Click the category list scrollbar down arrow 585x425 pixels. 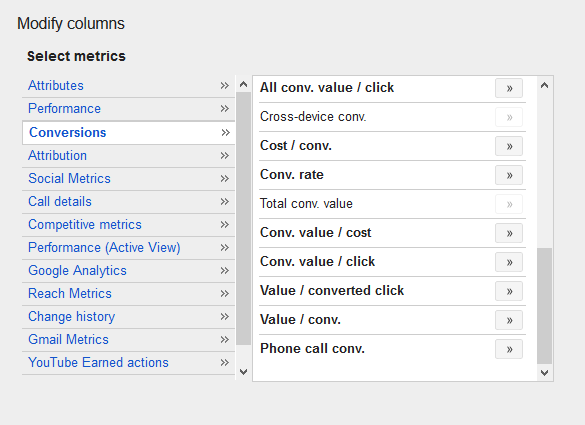(244, 372)
